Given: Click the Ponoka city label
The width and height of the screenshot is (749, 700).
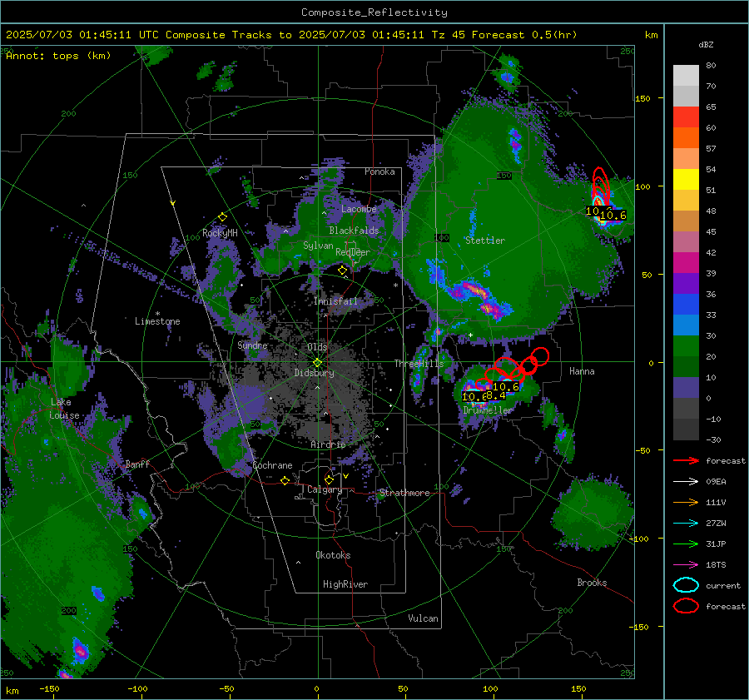Looking at the screenshot, I should coord(379,171).
